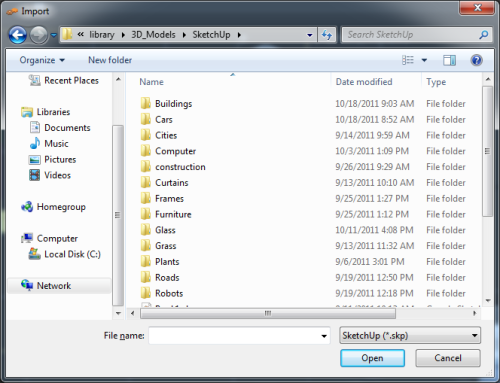The height and width of the screenshot is (383, 500).
Task: Create a New folder
Action: pos(110,60)
